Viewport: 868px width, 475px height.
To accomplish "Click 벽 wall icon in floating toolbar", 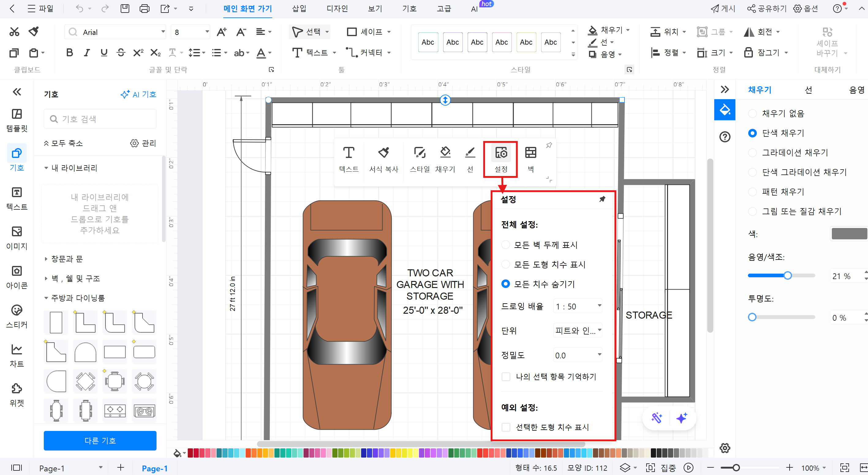I will (531, 159).
